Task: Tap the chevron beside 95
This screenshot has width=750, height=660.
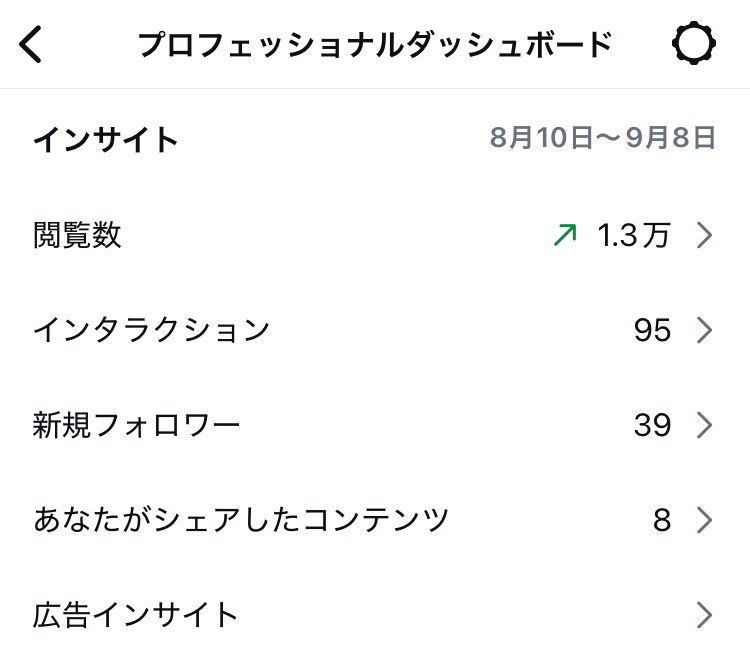Action: 704,330
